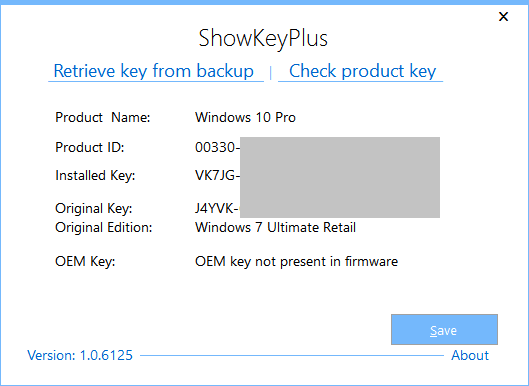Close the ShowKeyPlus window with the X
Image resolution: width=529 pixels, height=386 pixels.
tap(503, 17)
